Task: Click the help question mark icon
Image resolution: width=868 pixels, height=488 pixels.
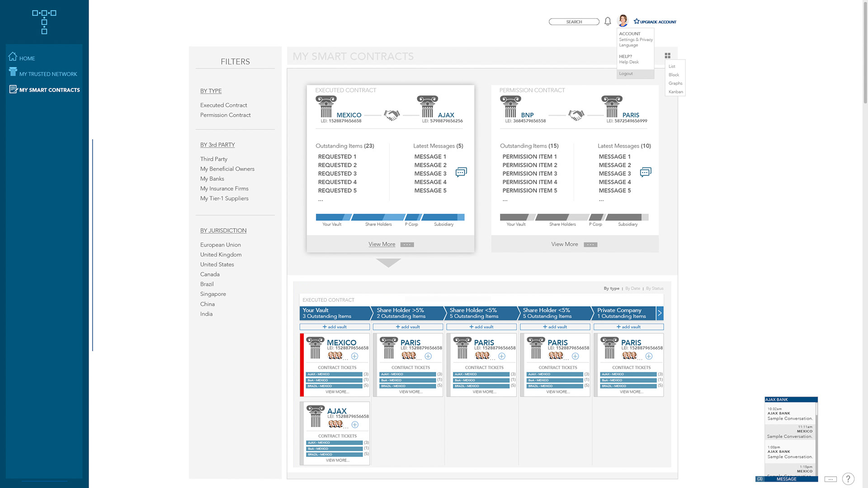Action: pos(848,479)
